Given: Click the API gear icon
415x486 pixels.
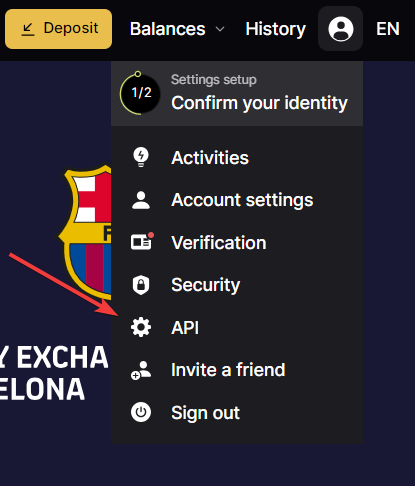Looking at the screenshot, I should click(141, 327).
